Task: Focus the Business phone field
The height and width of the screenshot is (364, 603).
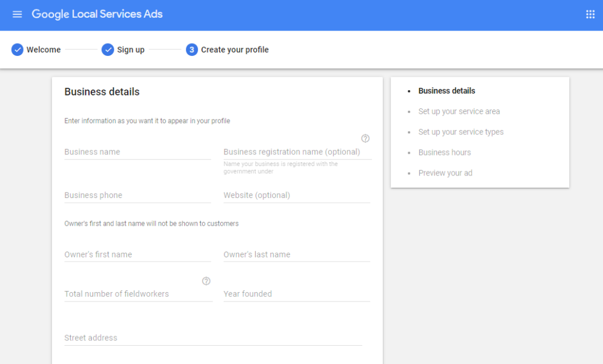Action: pyautogui.click(x=138, y=195)
